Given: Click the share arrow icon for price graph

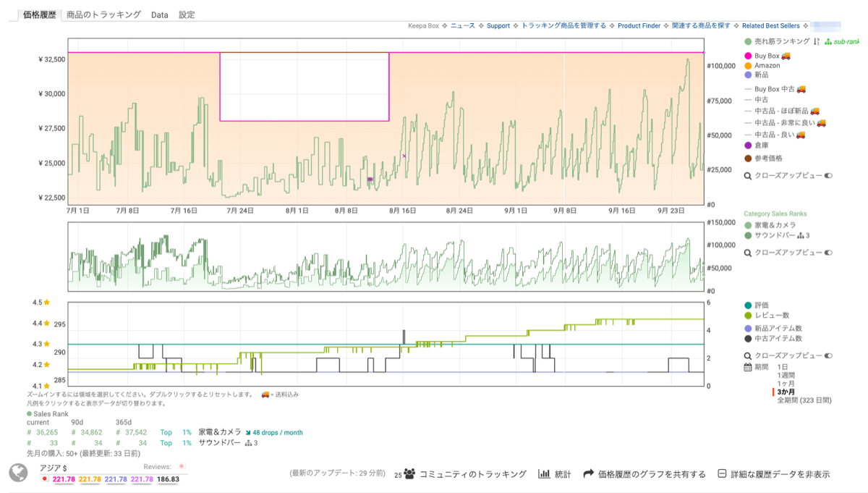Looking at the screenshot, I should pyautogui.click(x=588, y=474).
